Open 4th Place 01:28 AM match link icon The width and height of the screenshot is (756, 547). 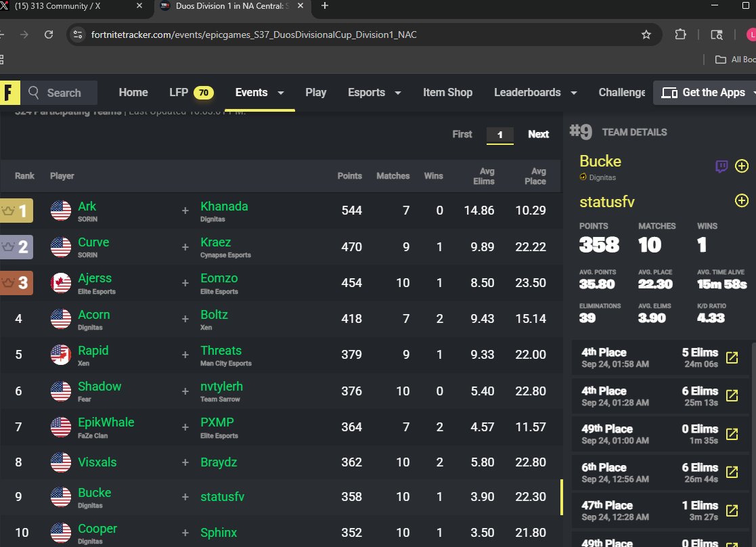tap(732, 395)
